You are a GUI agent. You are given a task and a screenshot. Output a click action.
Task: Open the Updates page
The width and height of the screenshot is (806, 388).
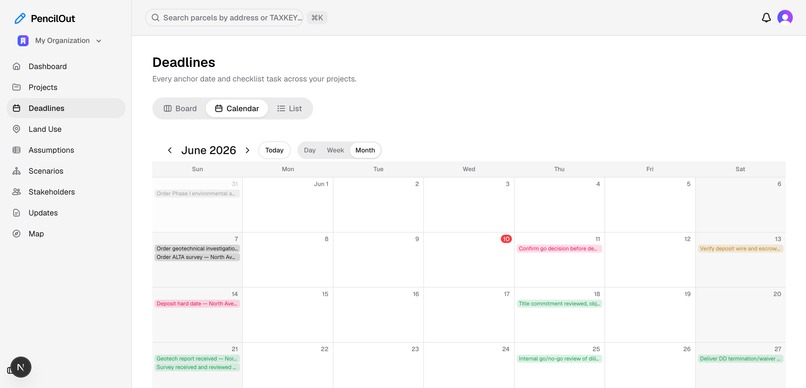tap(43, 213)
